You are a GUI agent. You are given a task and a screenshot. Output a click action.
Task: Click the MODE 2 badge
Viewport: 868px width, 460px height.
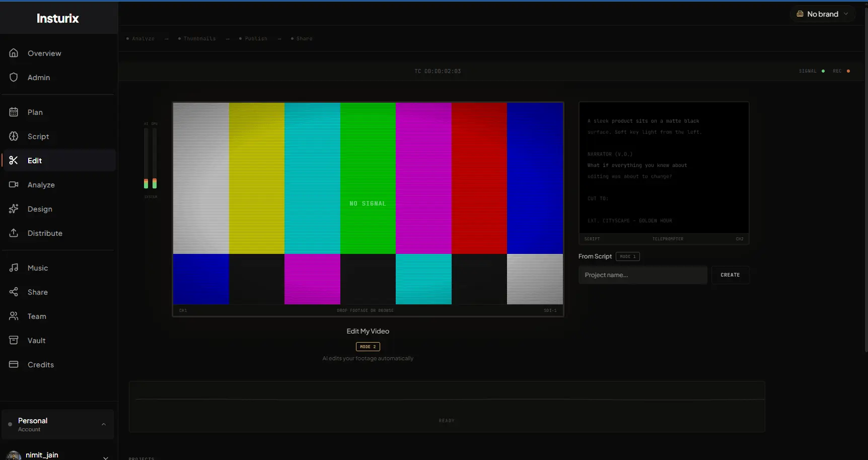tap(368, 347)
